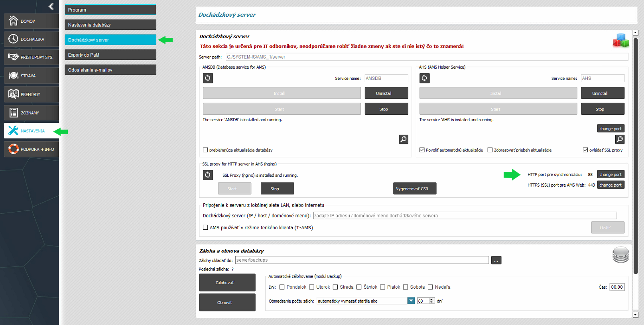Viewport: 644px width, 325px height.
Task: Enable Zobrazovať priebeh aktualizácie checkbox
Action: pos(490,150)
